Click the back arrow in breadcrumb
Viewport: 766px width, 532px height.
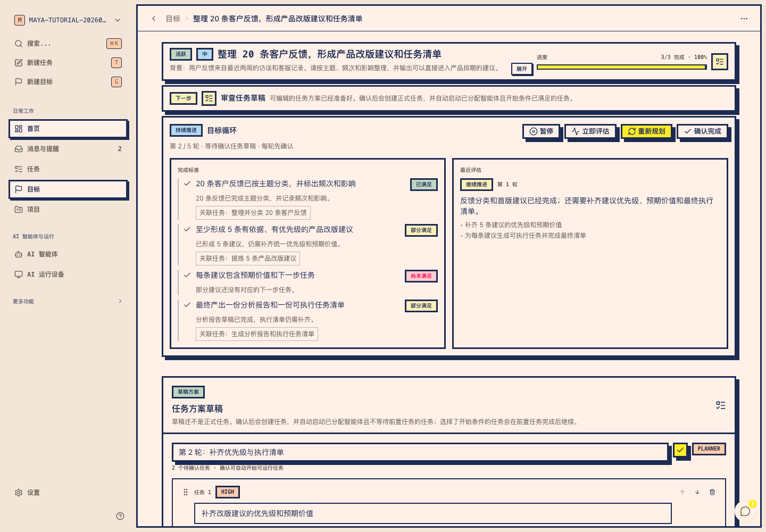point(154,19)
